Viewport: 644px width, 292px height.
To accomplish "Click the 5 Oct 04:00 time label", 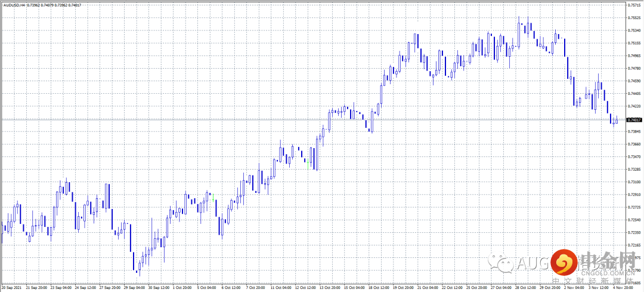I will coord(206,287).
